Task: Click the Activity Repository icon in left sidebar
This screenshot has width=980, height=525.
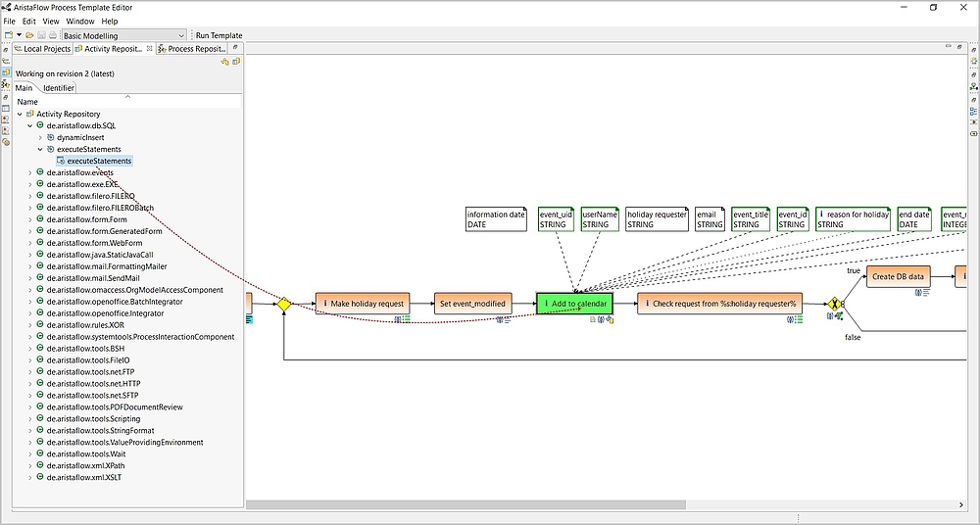Action: (x=6, y=72)
